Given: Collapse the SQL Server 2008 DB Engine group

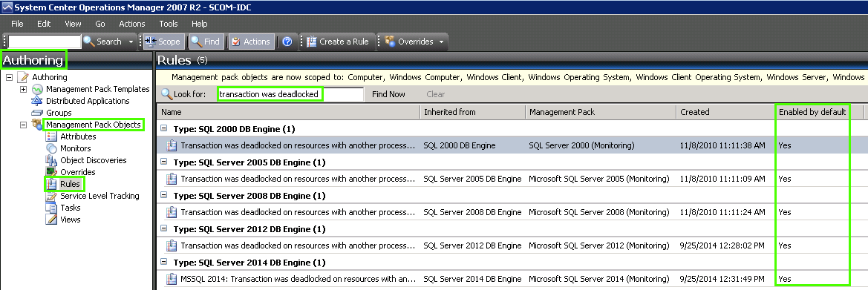Looking at the screenshot, I should coord(164,195).
